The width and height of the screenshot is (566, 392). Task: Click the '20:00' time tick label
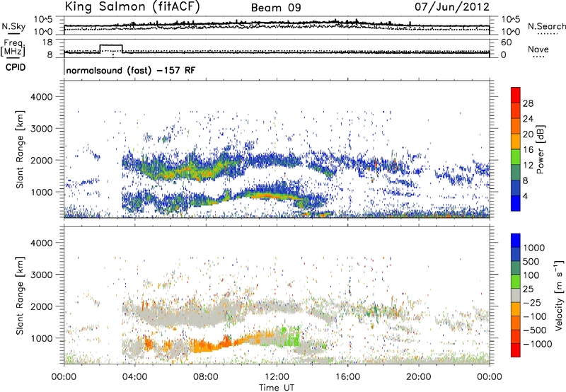click(418, 377)
